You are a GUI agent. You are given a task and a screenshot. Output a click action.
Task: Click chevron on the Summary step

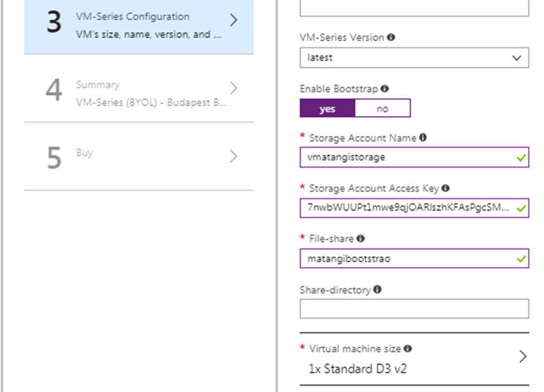click(234, 88)
